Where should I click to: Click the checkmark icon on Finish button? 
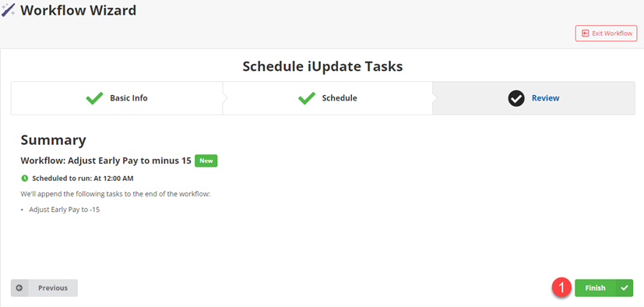click(x=625, y=288)
